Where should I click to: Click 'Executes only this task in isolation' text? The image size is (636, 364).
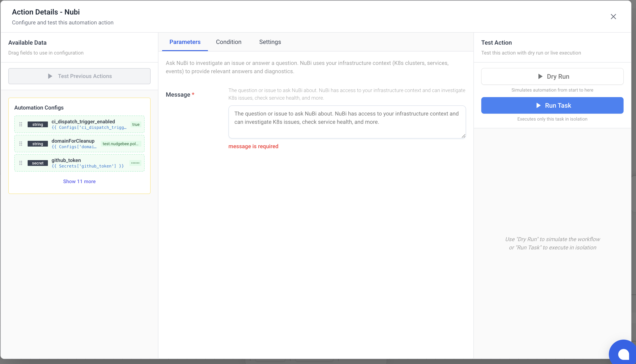pos(552,119)
